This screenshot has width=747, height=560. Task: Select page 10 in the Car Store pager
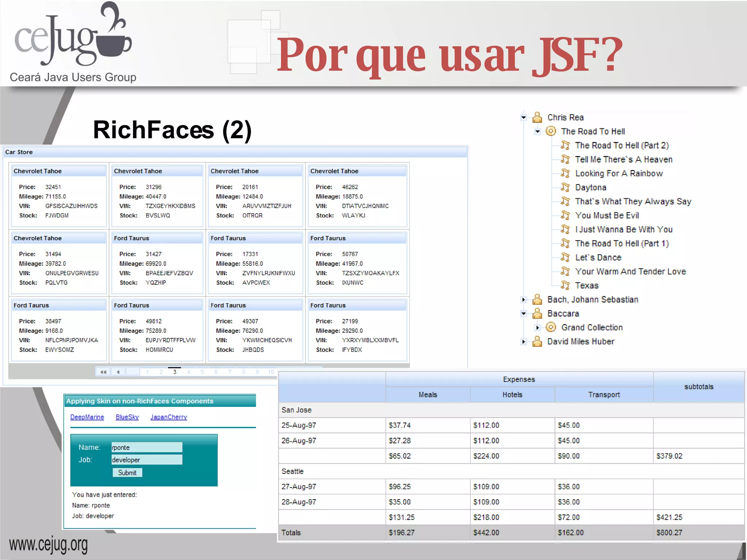pos(271,372)
